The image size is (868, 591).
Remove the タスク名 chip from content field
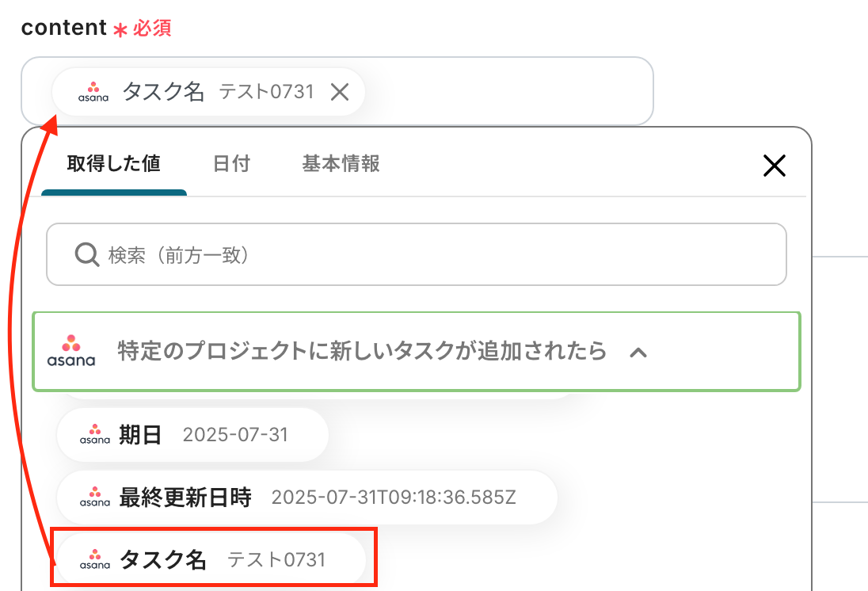340,93
